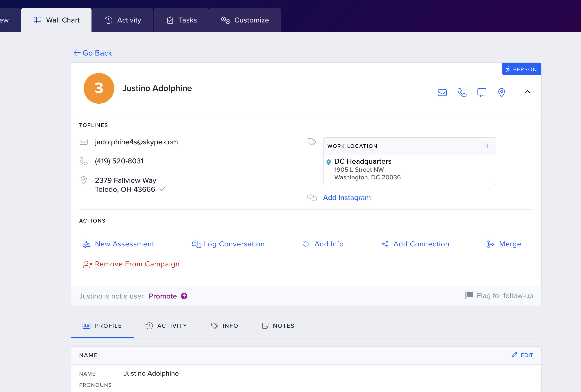Click the orange assessment score 3 badge
The width and height of the screenshot is (581, 392).
pos(99,88)
